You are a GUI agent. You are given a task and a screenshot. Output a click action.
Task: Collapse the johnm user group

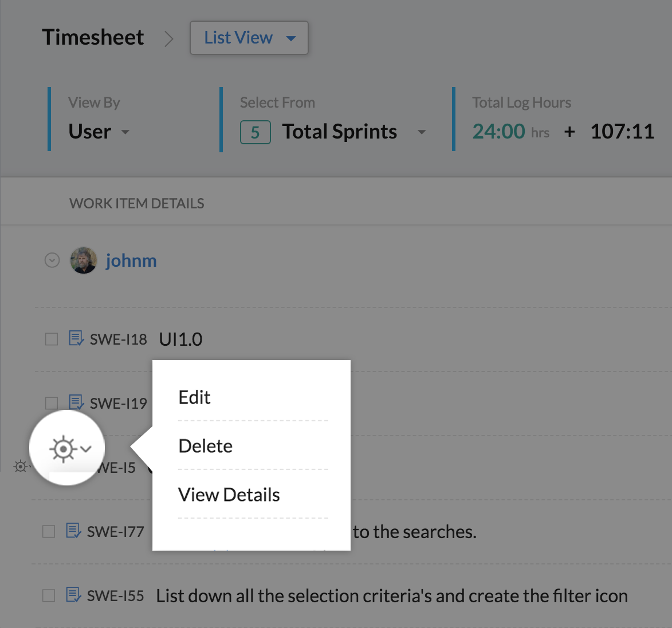tap(52, 261)
